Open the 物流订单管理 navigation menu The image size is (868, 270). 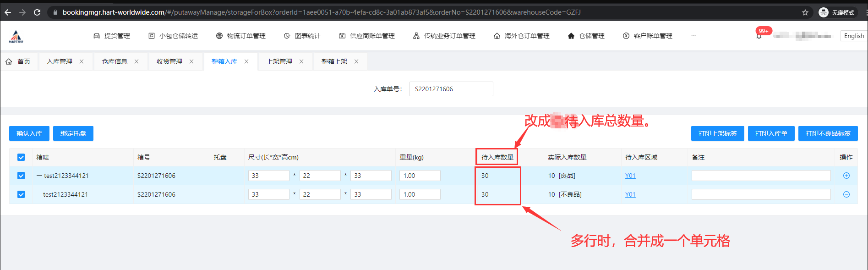click(x=241, y=36)
